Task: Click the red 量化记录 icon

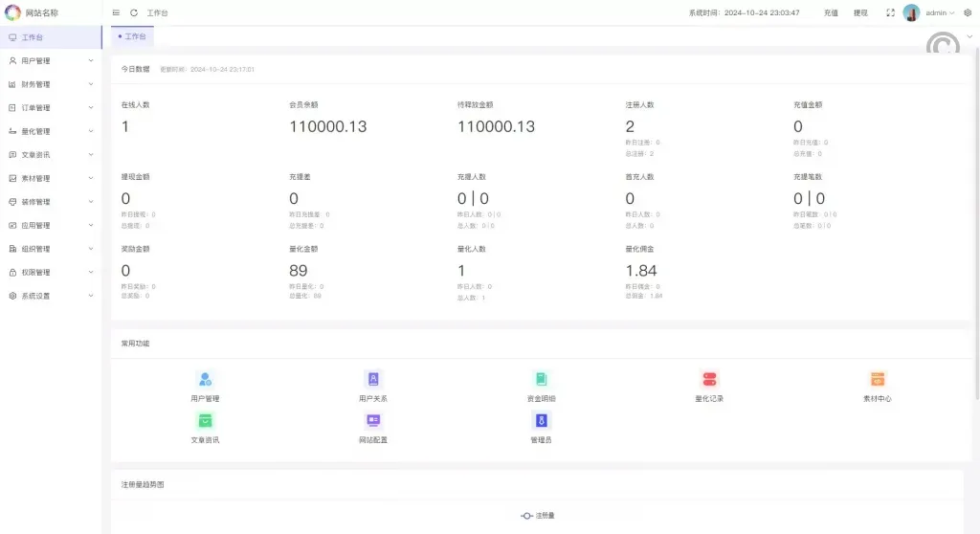Action: [709, 379]
